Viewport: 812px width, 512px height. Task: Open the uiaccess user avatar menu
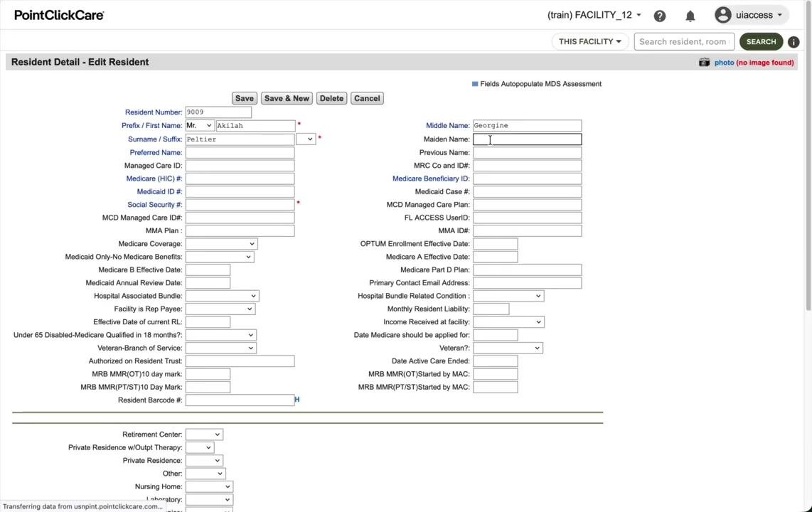(750, 15)
